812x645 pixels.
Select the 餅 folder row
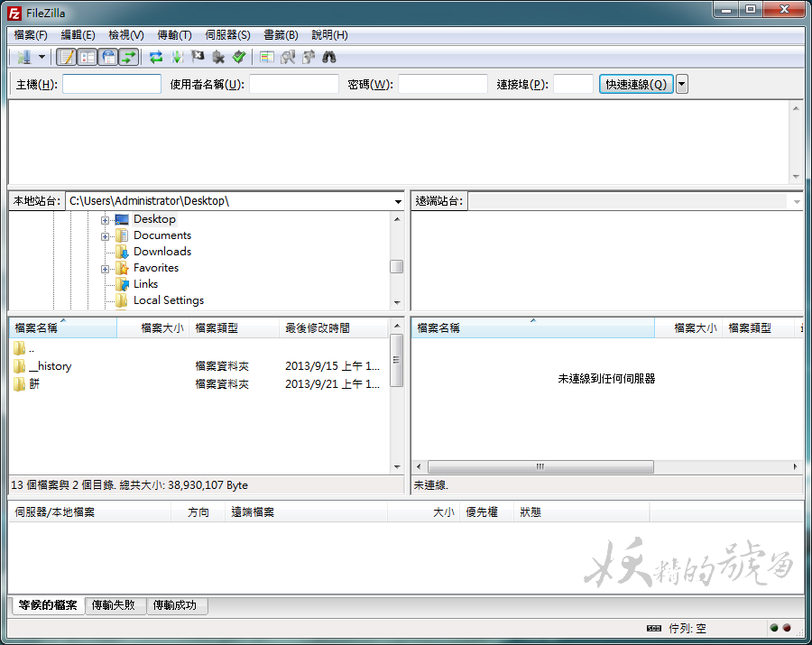tap(198, 383)
